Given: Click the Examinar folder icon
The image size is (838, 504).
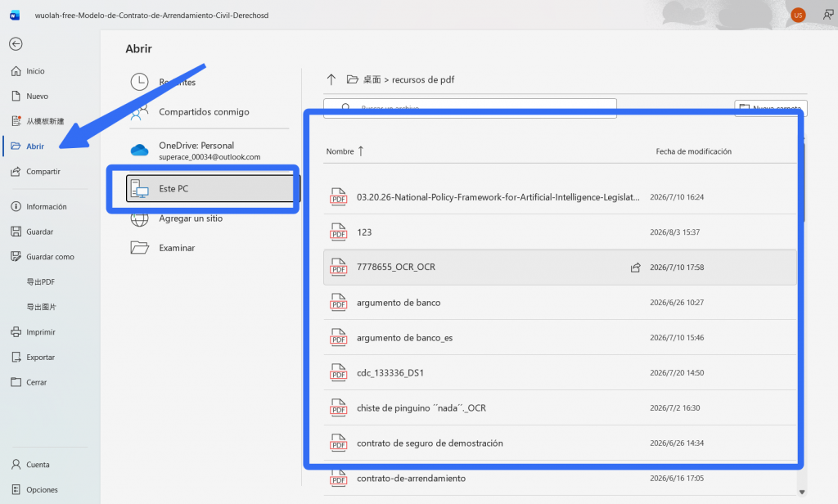Looking at the screenshot, I should click(x=139, y=248).
